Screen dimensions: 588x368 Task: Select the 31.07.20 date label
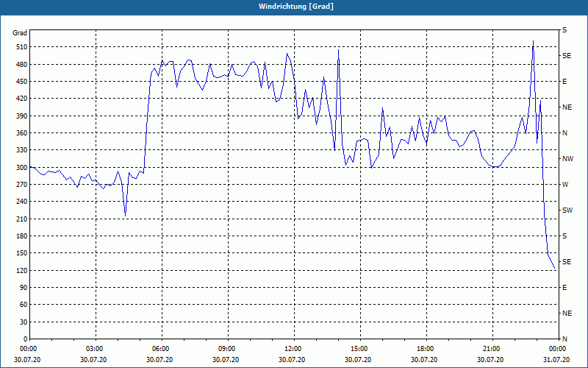point(556,359)
